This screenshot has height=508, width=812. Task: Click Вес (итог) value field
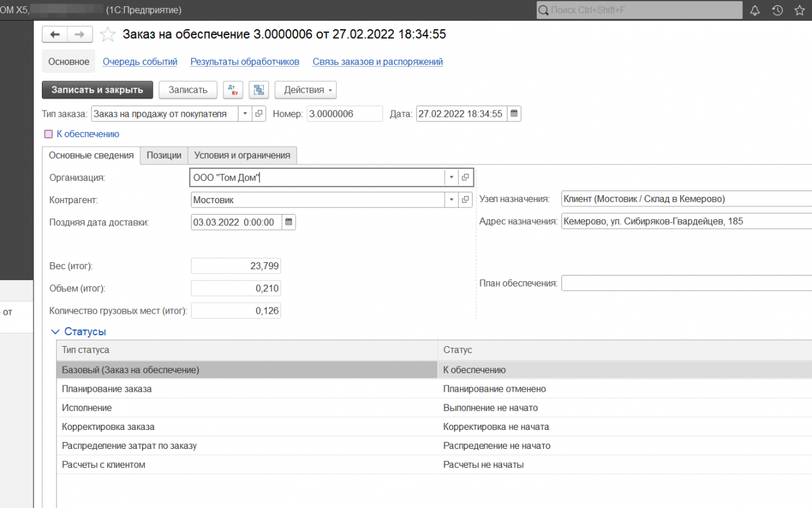(236, 266)
